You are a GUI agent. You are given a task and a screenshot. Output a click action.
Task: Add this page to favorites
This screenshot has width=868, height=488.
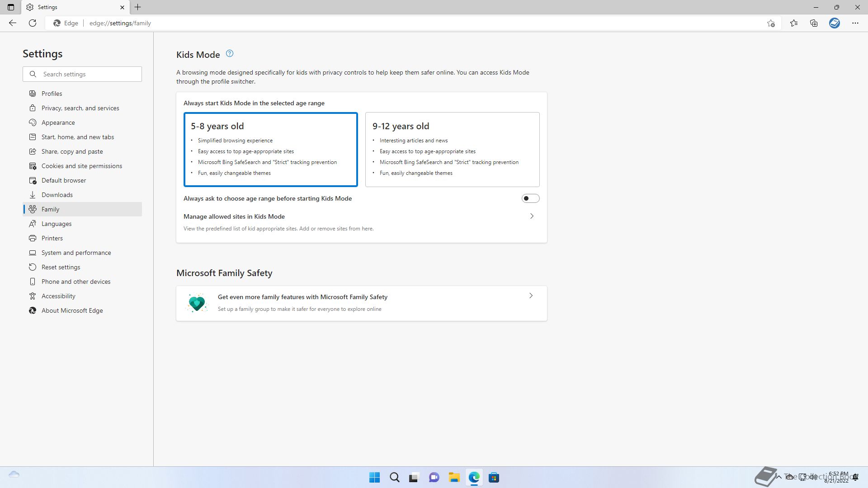[771, 23]
